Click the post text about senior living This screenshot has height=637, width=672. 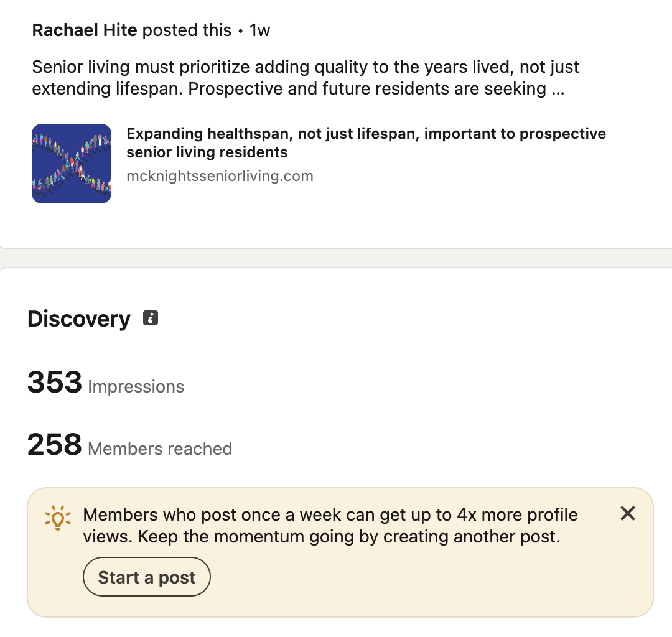(x=305, y=67)
